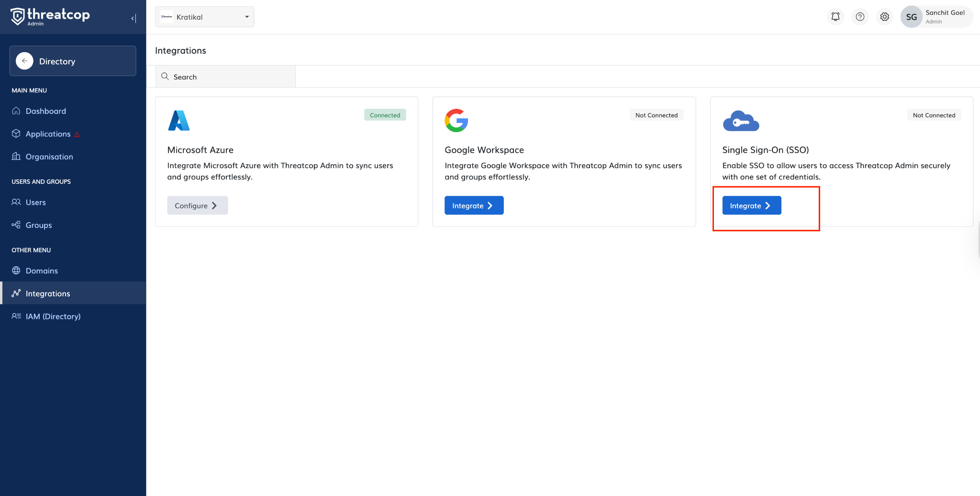Open IAM (Directory) in the sidebar
Image resolution: width=980 pixels, height=496 pixels.
(x=53, y=316)
